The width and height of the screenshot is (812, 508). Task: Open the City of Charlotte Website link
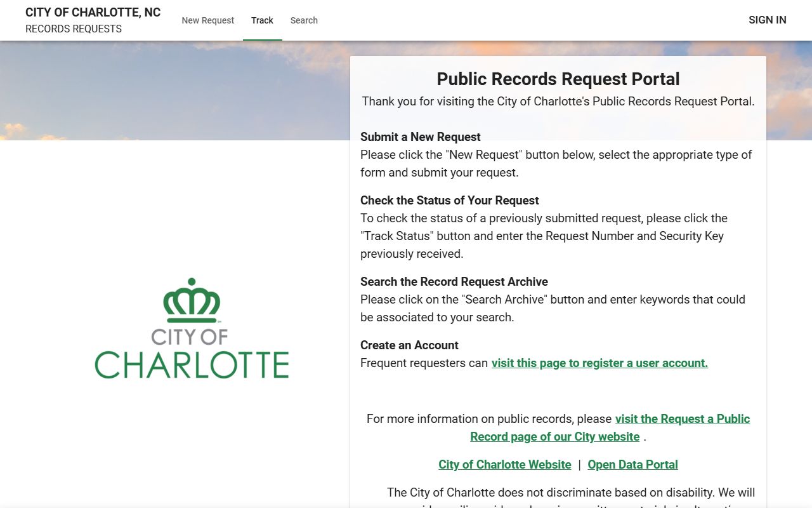(x=505, y=465)
